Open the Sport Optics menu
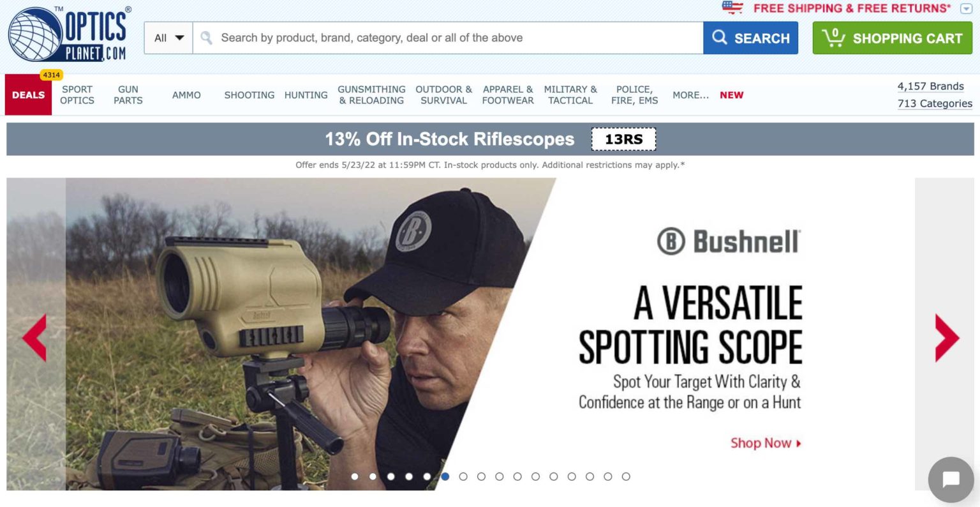Screen dimensions: 980x507 pos(77,95)
